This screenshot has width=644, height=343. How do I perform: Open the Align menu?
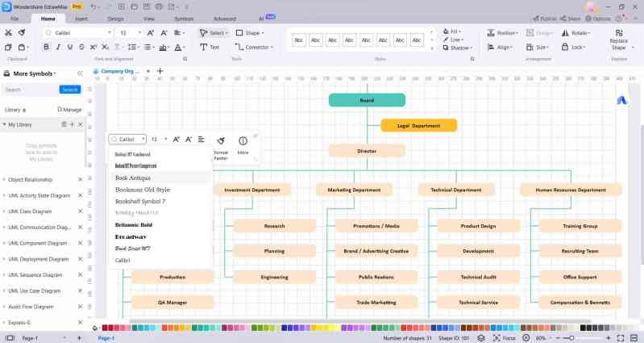(500, 48)
